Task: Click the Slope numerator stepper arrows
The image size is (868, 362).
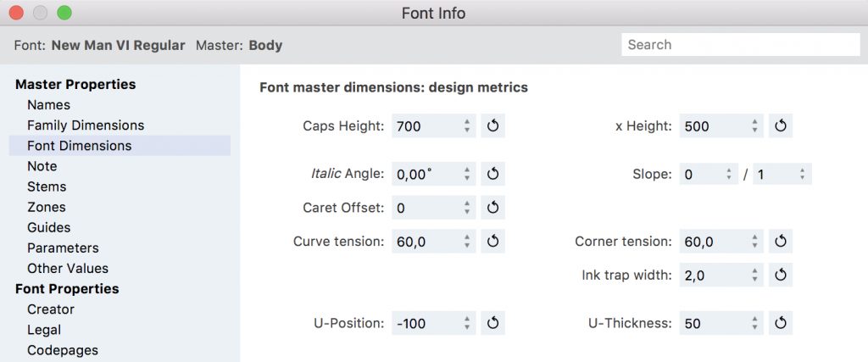Action: point(729,174)
